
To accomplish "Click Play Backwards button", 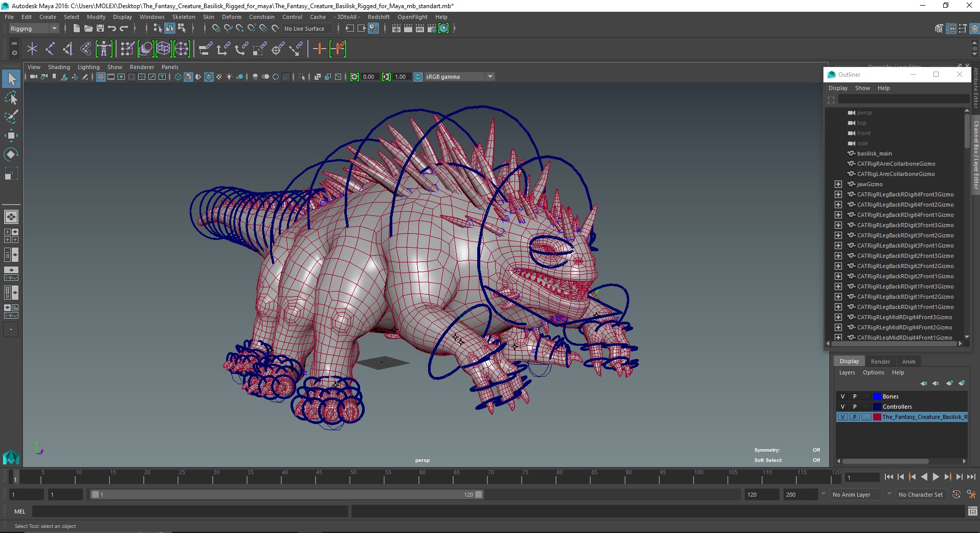I will pyautogui.click(x=924, y=477).
